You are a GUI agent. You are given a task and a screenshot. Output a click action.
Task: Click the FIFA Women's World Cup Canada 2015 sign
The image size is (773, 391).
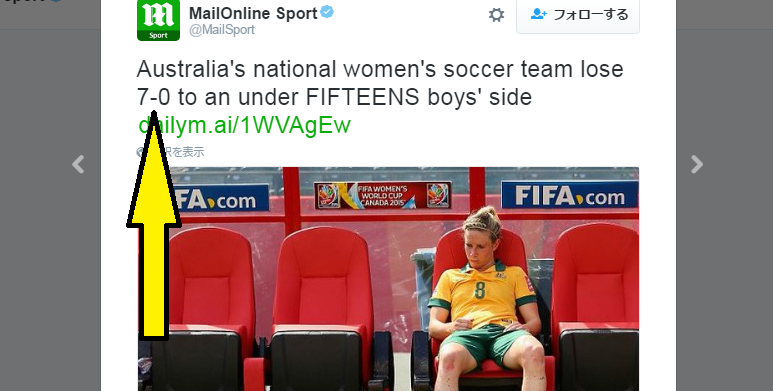point(383,195)
